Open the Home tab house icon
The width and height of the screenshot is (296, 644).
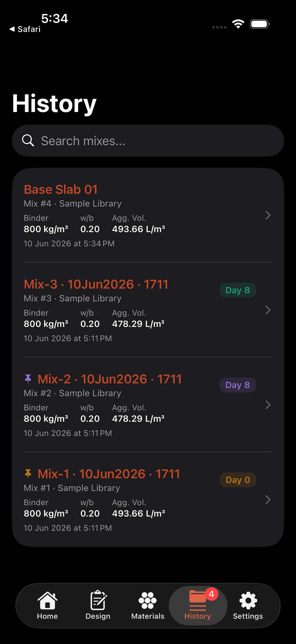(x=47, y=600)
